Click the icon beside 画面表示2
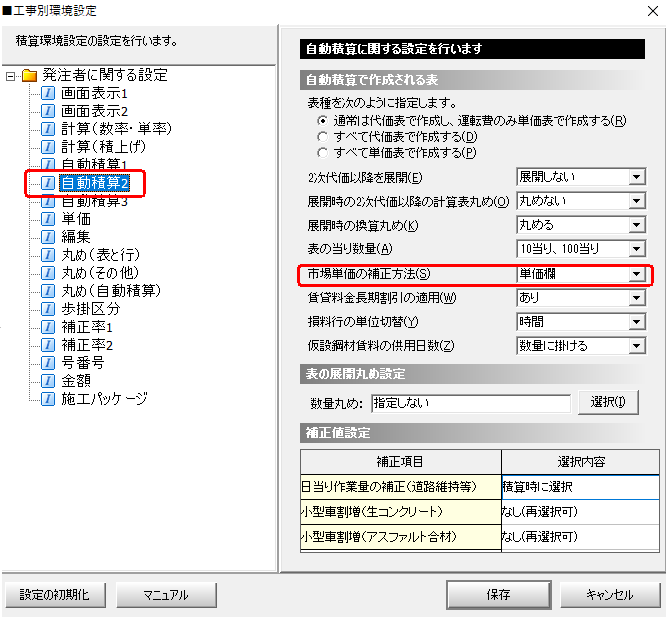Image resolution: width=666 pixels, height=618 pixels. coord(48,111)
